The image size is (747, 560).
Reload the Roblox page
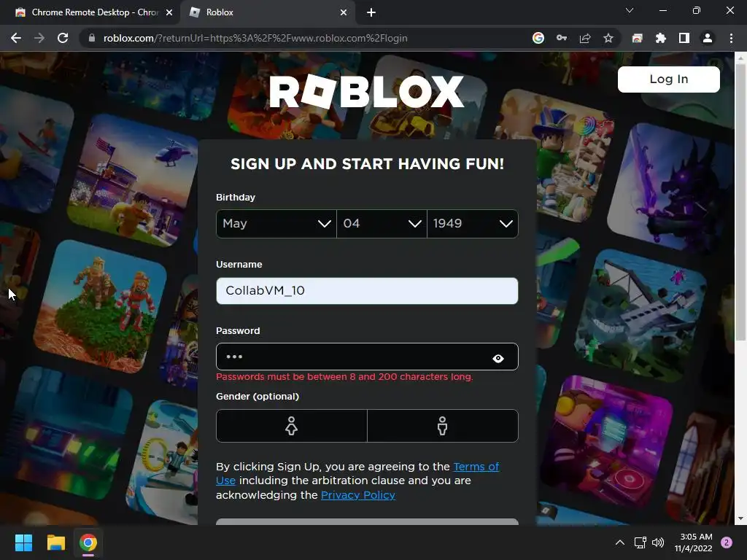[63, 38]
